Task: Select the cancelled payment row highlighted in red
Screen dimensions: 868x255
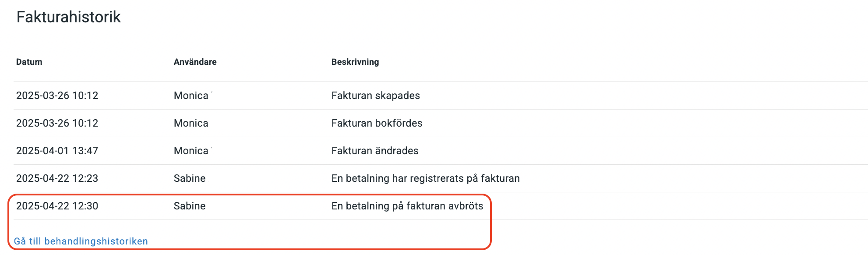Action: 263,205
